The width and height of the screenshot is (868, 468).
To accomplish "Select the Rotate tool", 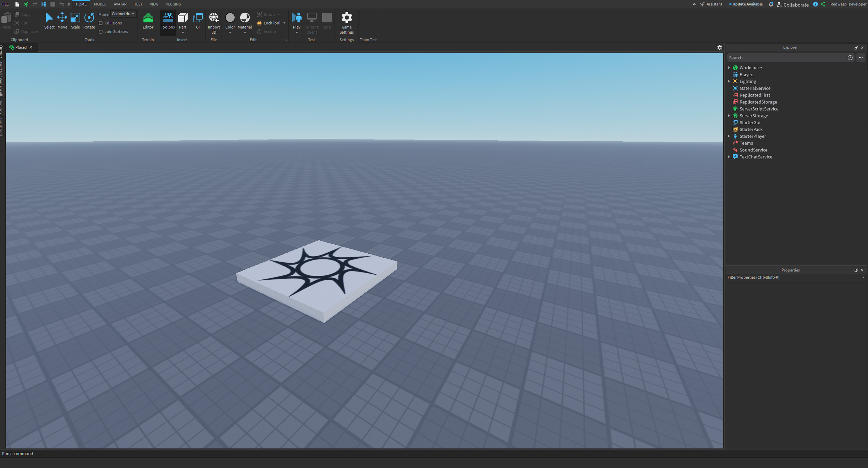I will pos(89,21).
